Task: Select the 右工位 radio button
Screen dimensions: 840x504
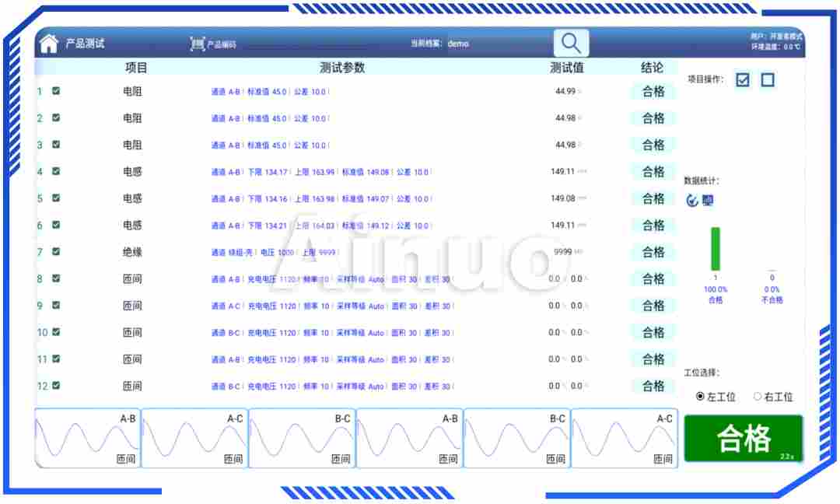Action: pyautogui.click(x=758, y=397)
